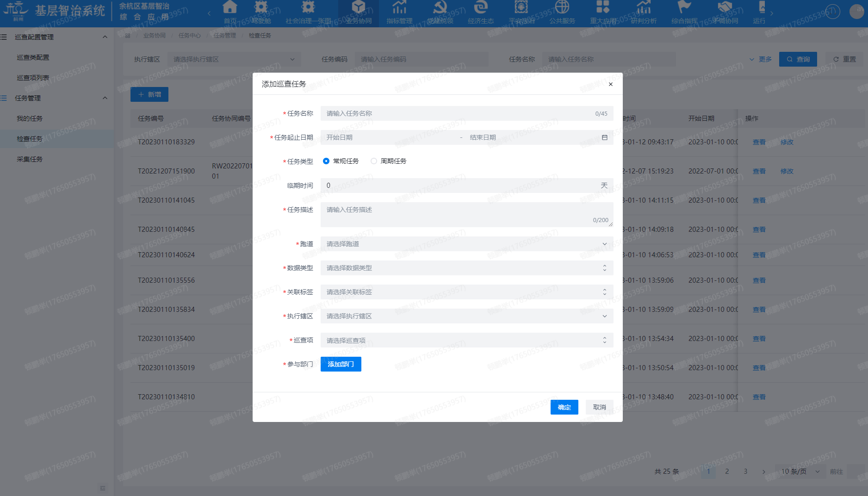
Task: Open the 执行辖区 dropdown in the dialog
Action: click(x=467, y=316)
